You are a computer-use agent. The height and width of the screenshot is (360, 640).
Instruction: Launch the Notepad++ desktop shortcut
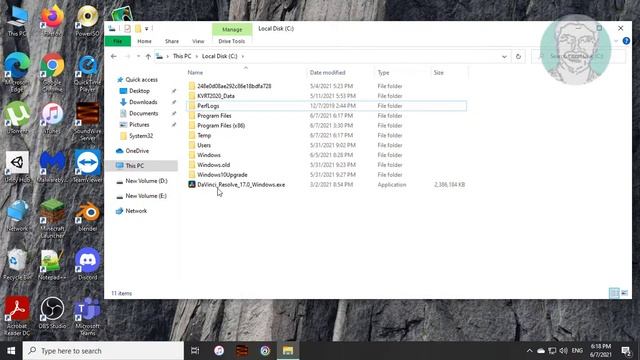pos(52,263)
